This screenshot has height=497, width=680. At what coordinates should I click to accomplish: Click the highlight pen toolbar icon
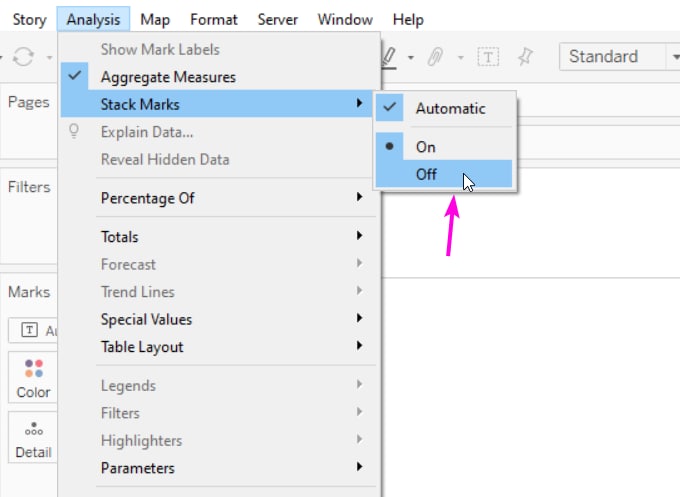point(389,58)
